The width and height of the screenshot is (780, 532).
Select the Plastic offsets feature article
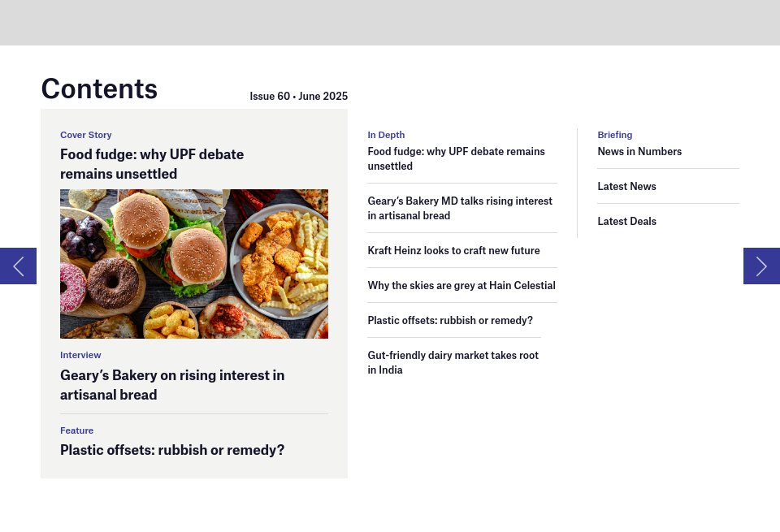click(x=172, y=449)
